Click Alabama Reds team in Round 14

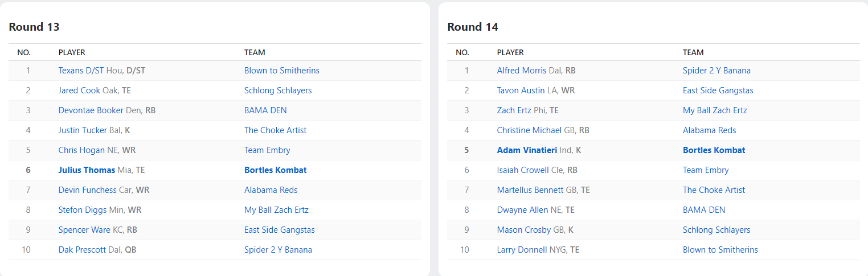[x=709, y=130]
